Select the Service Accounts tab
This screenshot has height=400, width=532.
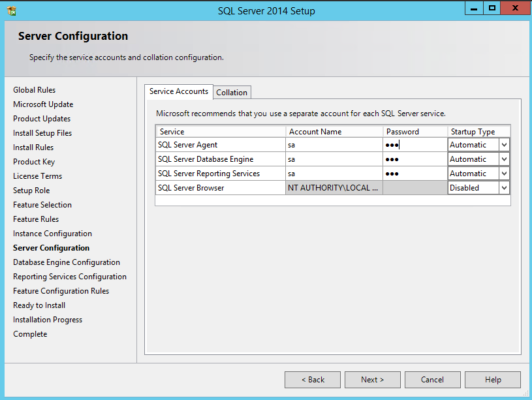(178, 91)
